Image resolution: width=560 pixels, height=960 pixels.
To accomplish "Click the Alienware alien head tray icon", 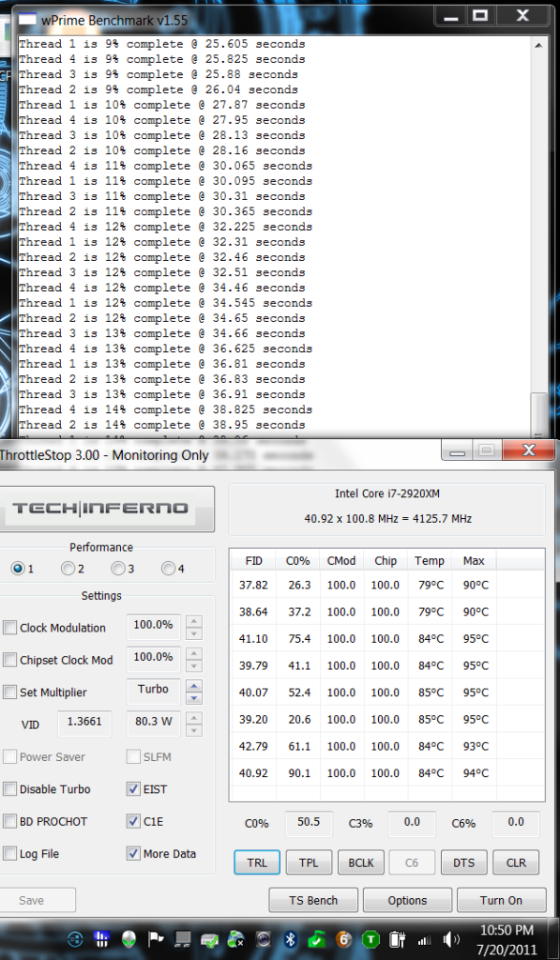I will click(129, 938).
